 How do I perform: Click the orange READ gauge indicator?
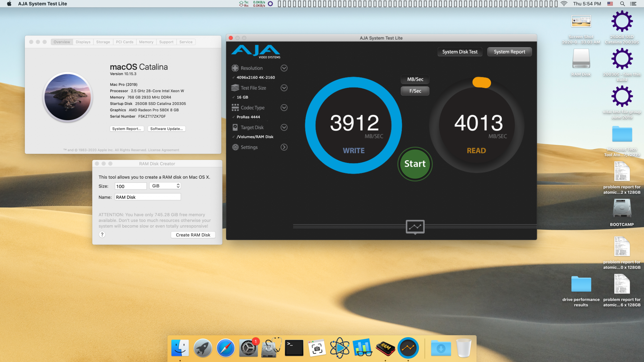pyautogui.click(x=481, y=82)
